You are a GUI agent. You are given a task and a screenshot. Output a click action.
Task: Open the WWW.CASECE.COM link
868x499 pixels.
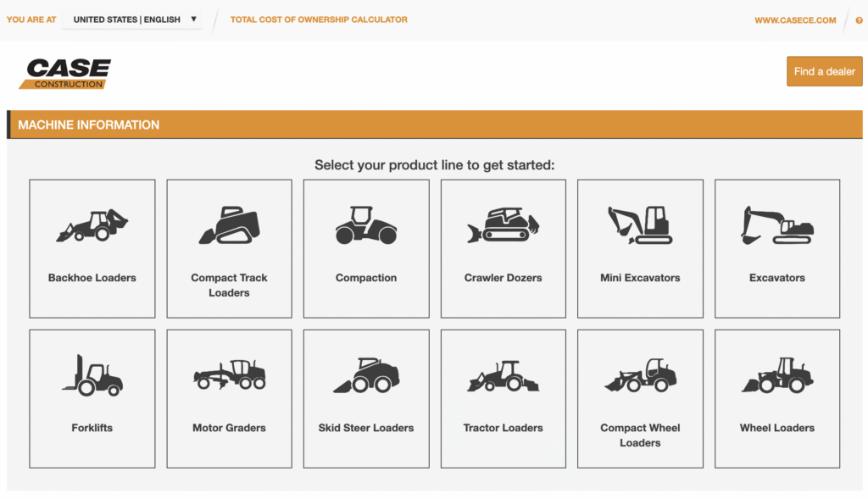tap(795, 20)
